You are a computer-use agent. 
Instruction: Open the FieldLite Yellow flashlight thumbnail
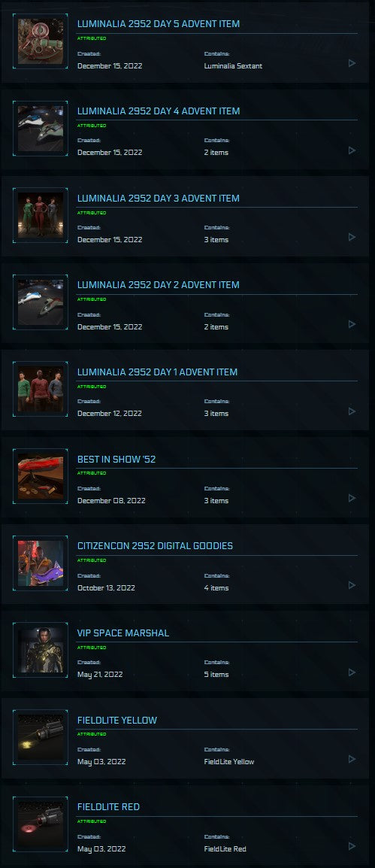41,737
